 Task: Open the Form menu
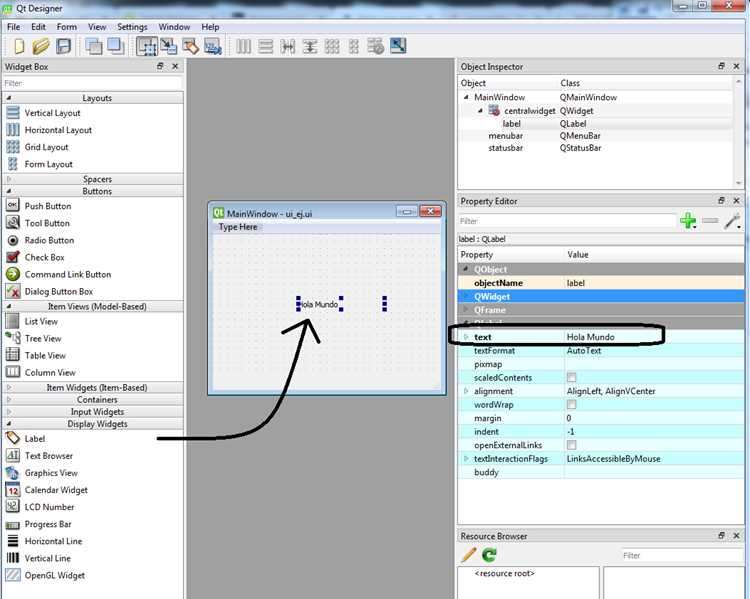66,27
